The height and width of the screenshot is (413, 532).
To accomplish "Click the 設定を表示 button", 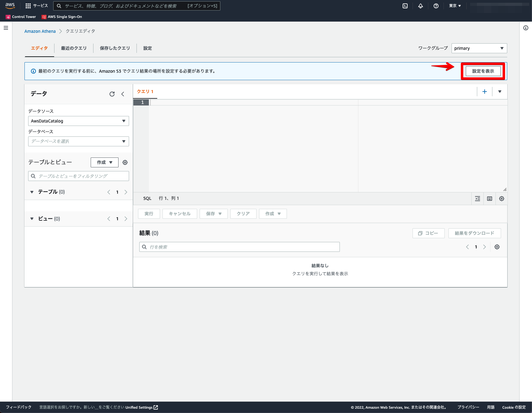I will tap(483, 71).
